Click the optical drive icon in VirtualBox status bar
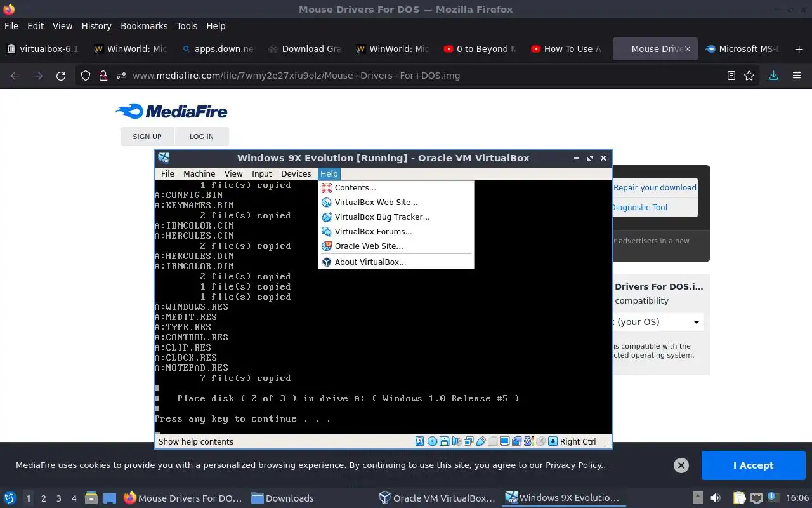 (x=433, y=441)
